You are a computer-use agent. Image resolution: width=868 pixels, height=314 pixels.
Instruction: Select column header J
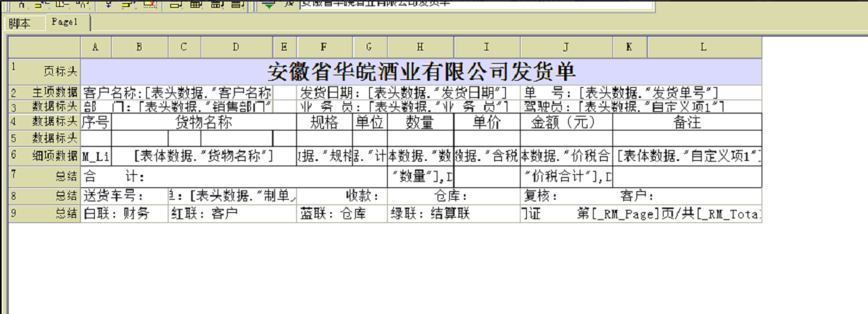(x=566, y=47)
